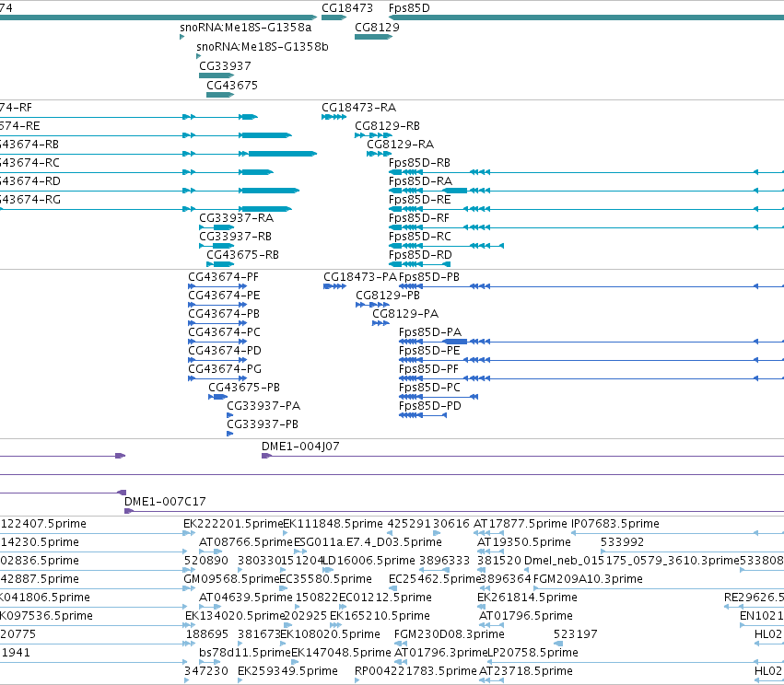Image resolution: width=784 pixels, height=685 pixels.
Task: Open protein label CG8129-PA
Action: click(405, 314)
